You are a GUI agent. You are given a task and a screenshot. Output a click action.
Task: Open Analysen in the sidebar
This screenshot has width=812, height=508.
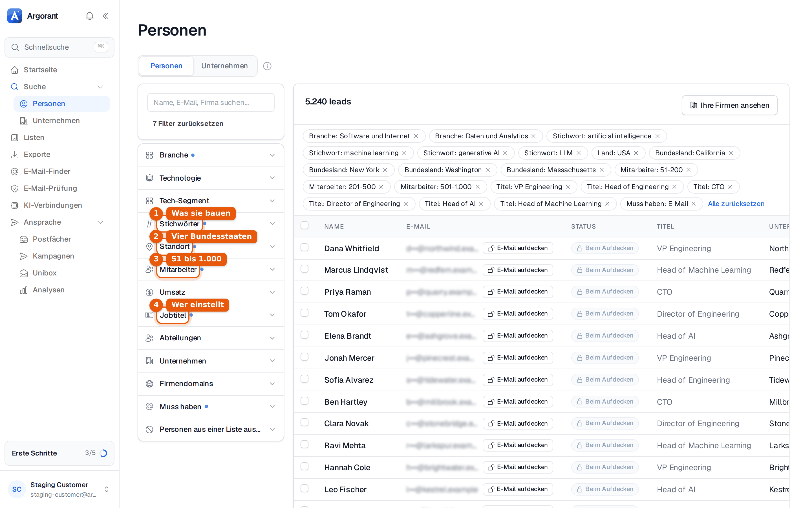pos(62,290)
